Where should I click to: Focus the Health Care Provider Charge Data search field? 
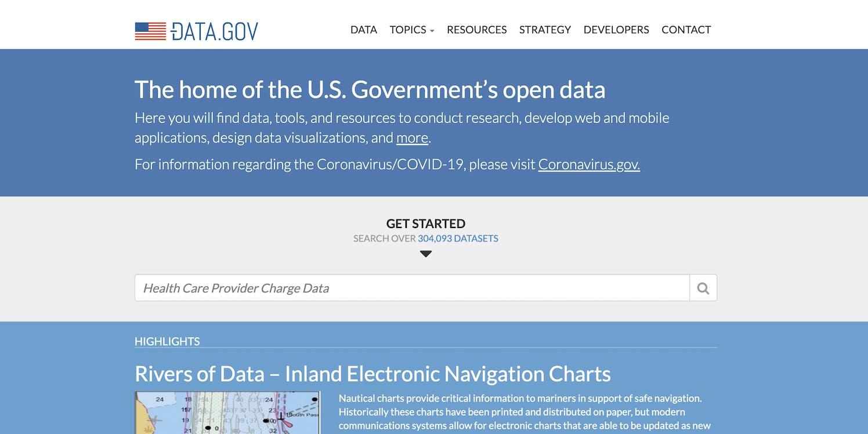point(412,288)
